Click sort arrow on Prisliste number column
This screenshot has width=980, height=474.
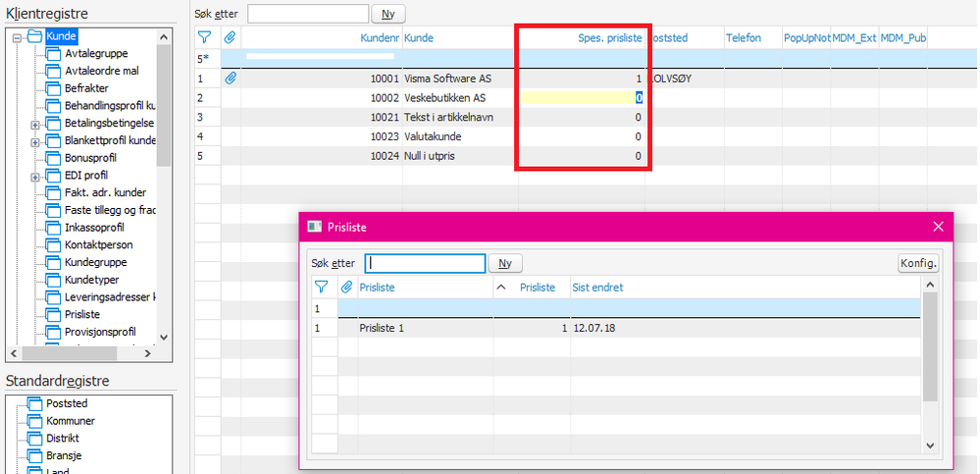[x=500, y=288]
